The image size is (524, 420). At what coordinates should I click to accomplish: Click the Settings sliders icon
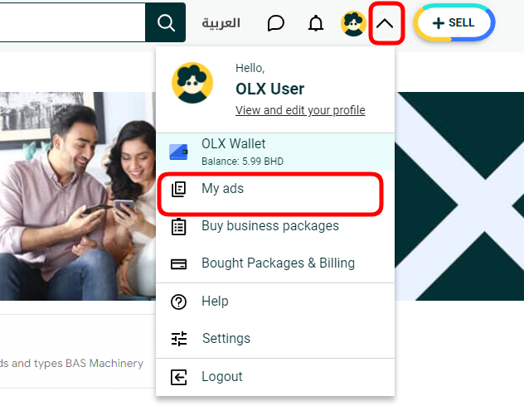[179, 339]
